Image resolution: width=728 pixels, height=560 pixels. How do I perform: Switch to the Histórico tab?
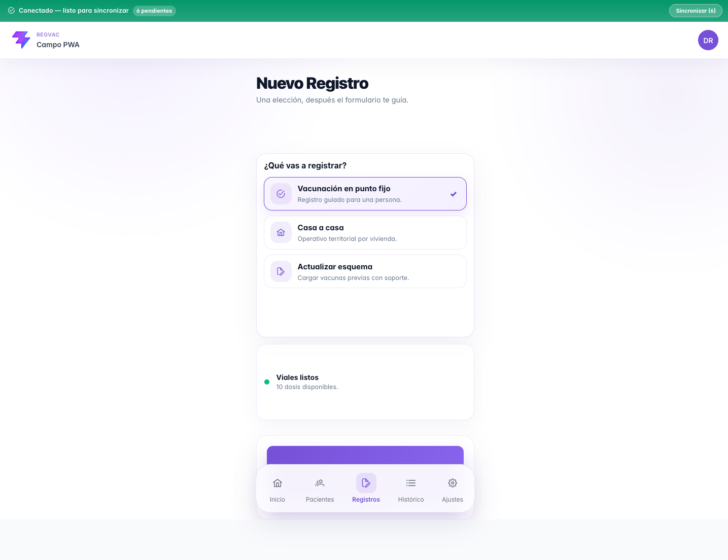411,488
